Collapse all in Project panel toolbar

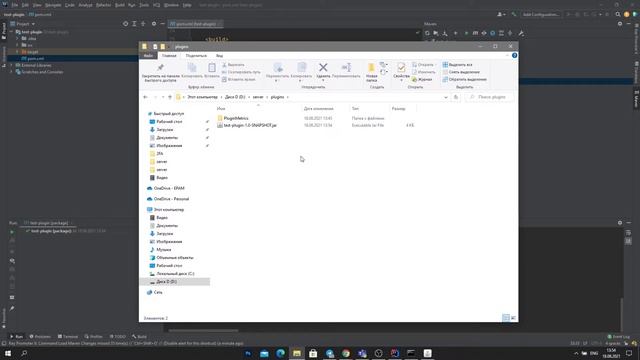143,24
